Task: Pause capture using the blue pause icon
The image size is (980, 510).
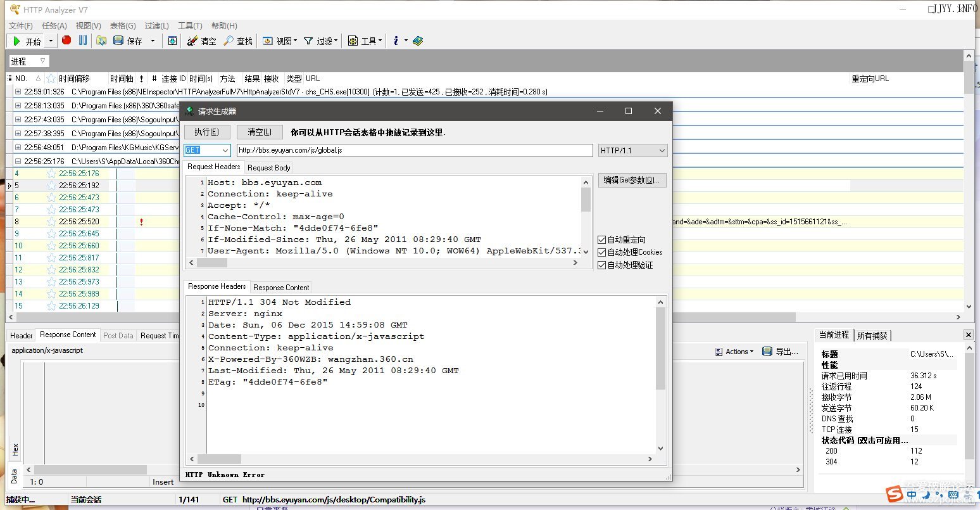Action: point(83,40)
